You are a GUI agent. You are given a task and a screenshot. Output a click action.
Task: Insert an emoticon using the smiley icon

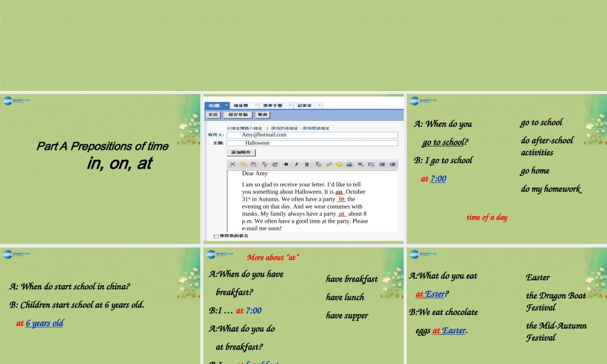[338, 164]
